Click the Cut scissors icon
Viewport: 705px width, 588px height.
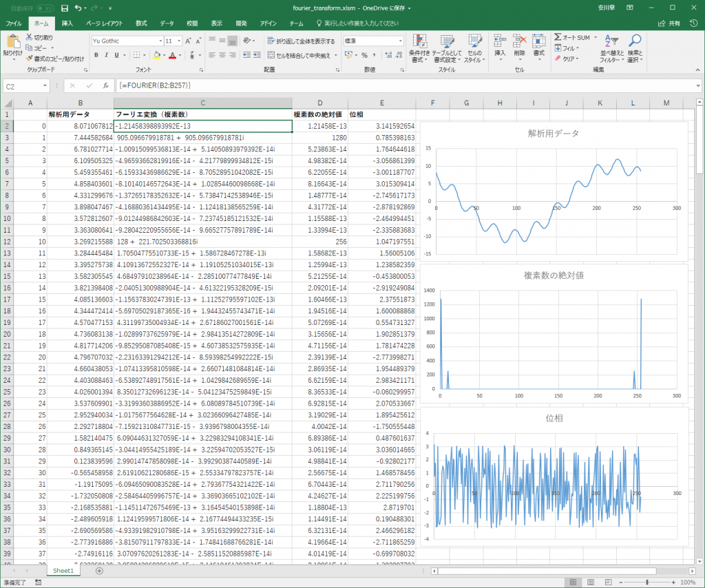tap(29, 37)
